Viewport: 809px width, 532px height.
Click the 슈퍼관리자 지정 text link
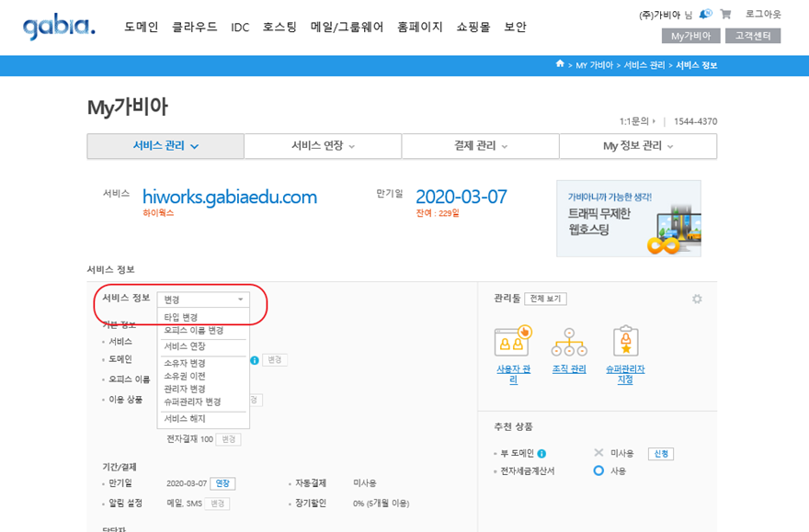pos(625,374)
